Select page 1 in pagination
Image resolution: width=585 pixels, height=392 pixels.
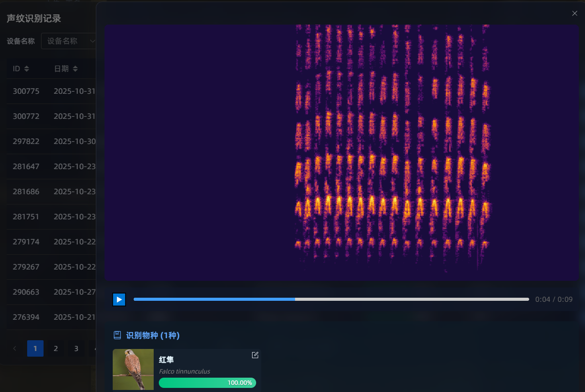tap(35, 348)
